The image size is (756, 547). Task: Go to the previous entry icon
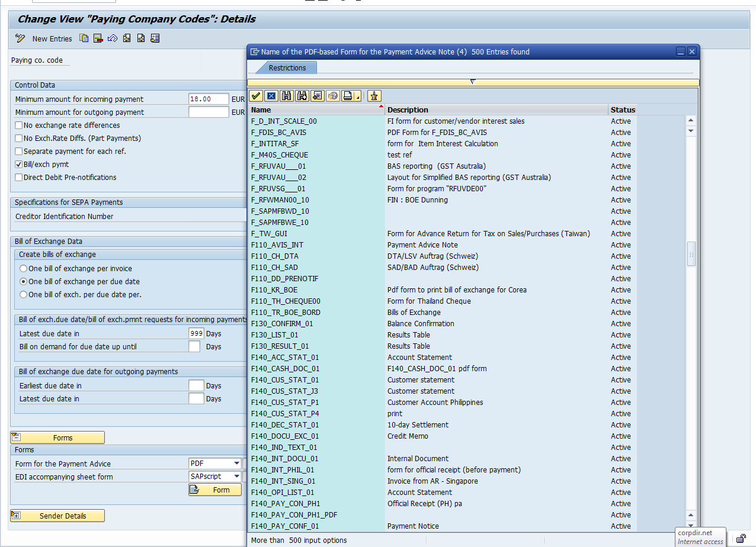pos(127,38)
